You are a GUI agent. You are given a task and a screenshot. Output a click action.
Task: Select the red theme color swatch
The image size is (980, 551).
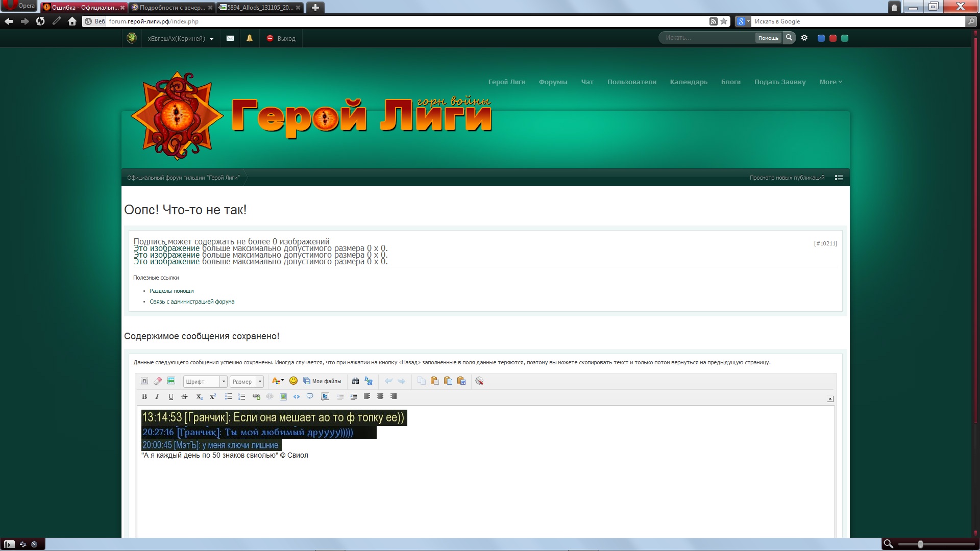coord(833,38)
